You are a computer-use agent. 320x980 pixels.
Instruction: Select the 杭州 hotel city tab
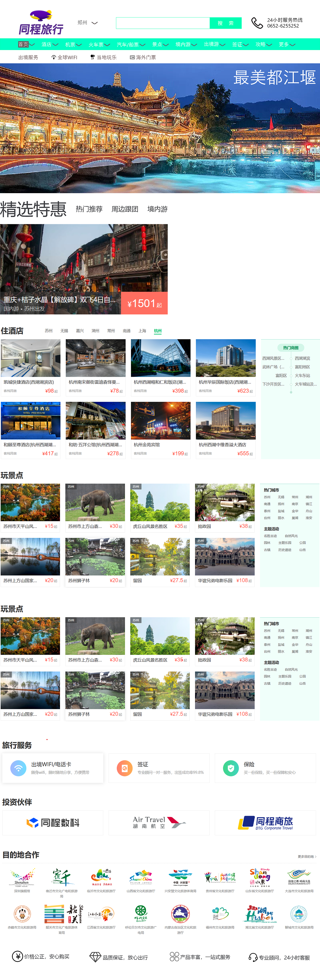[158, 331]
